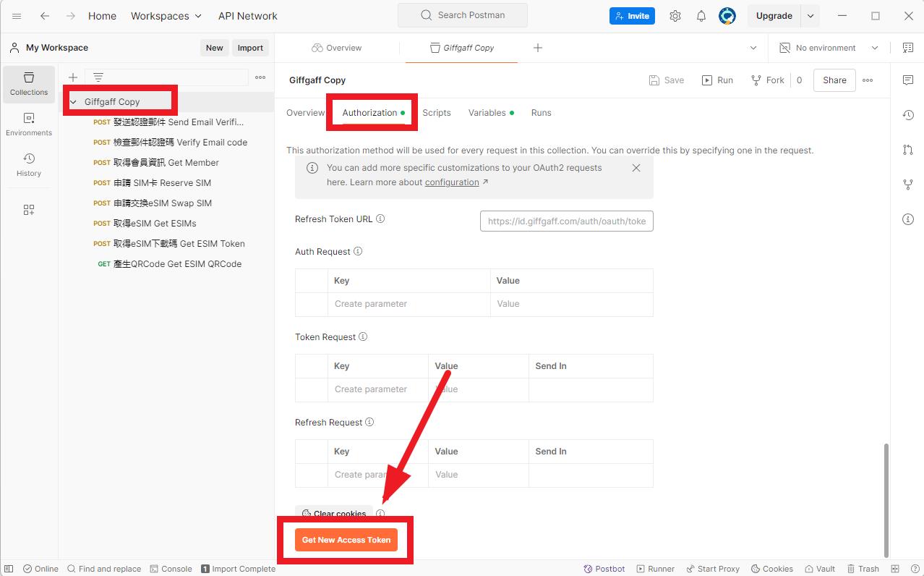Click the Clear cookies button

click(334, 514)
